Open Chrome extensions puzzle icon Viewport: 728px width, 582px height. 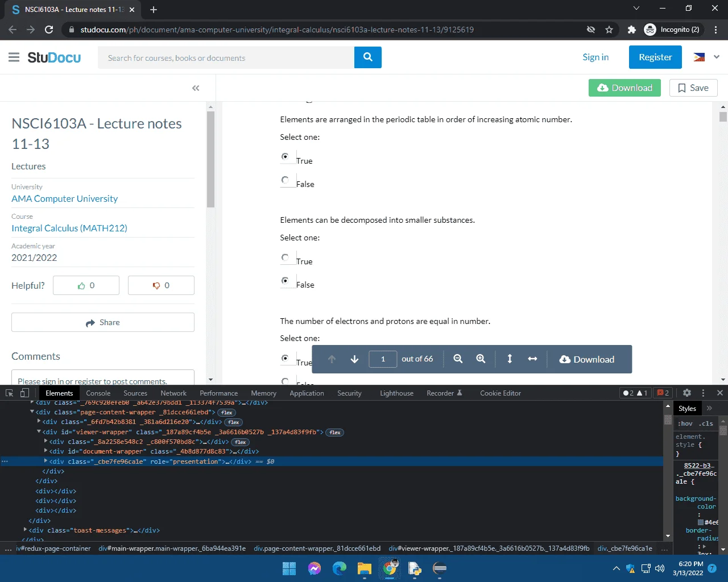click(x=631, y=30)
